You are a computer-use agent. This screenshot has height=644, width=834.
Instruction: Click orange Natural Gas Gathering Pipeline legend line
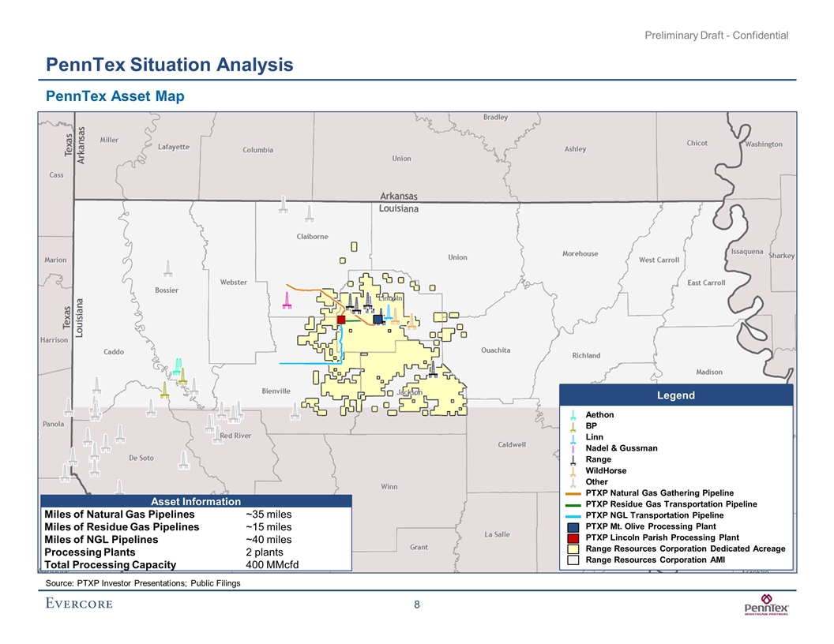(573, 493)
